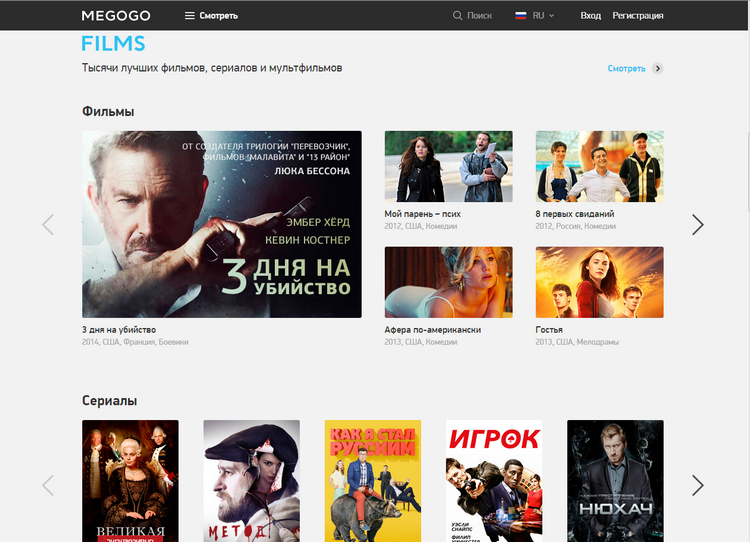The width and height of the screenshot is (750, 542).
Task: Open the Как я стал русским poster
Action: click(x=373, y=481)
